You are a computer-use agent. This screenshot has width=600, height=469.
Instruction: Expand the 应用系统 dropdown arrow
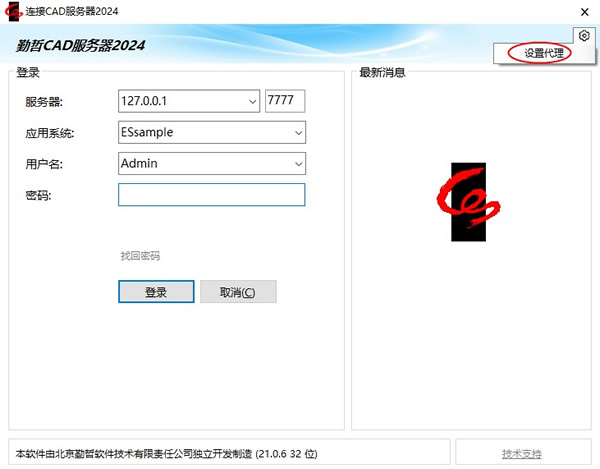(298, 133)
